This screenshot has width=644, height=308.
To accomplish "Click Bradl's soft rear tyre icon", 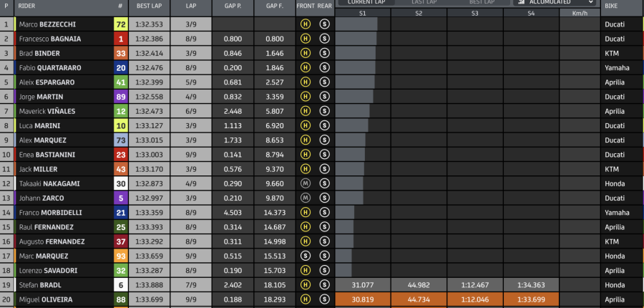I will tap(324, 285).
